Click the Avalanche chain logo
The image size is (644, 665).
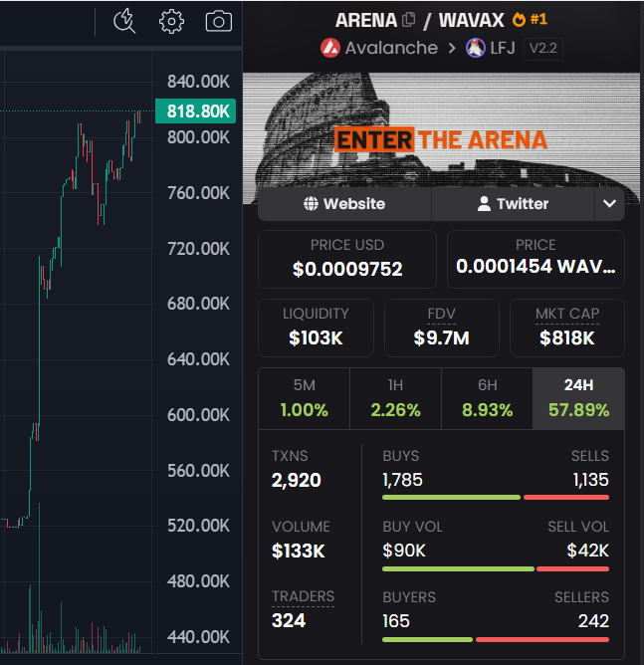click(330, 48)
